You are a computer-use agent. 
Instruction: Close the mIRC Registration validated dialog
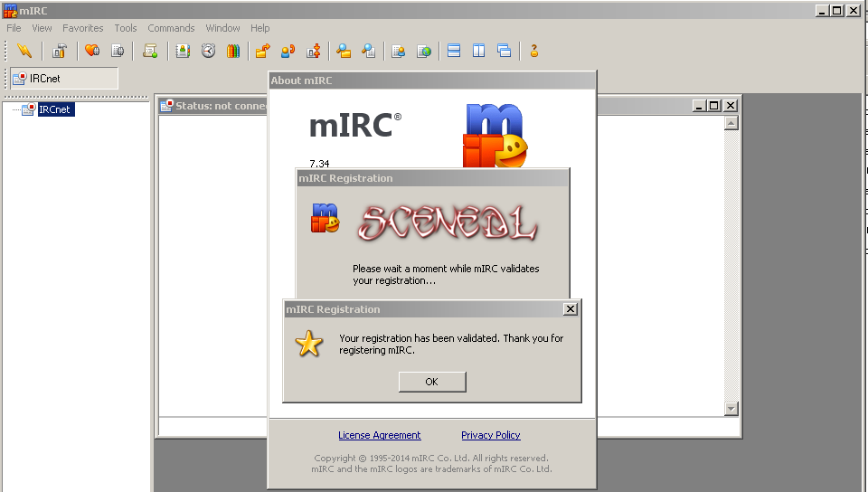click(571, 308)
